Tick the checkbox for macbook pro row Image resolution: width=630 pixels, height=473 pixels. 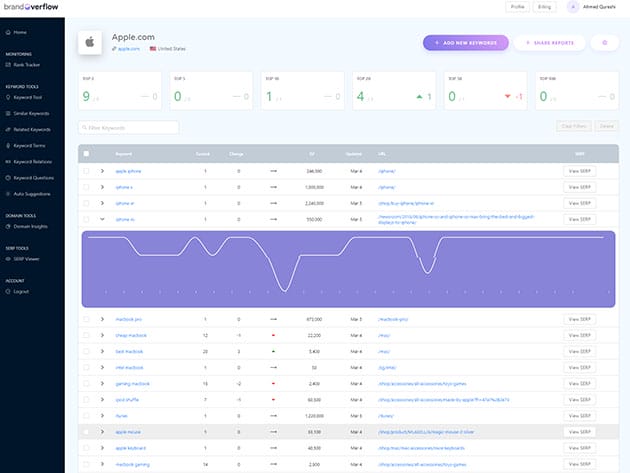86,319
